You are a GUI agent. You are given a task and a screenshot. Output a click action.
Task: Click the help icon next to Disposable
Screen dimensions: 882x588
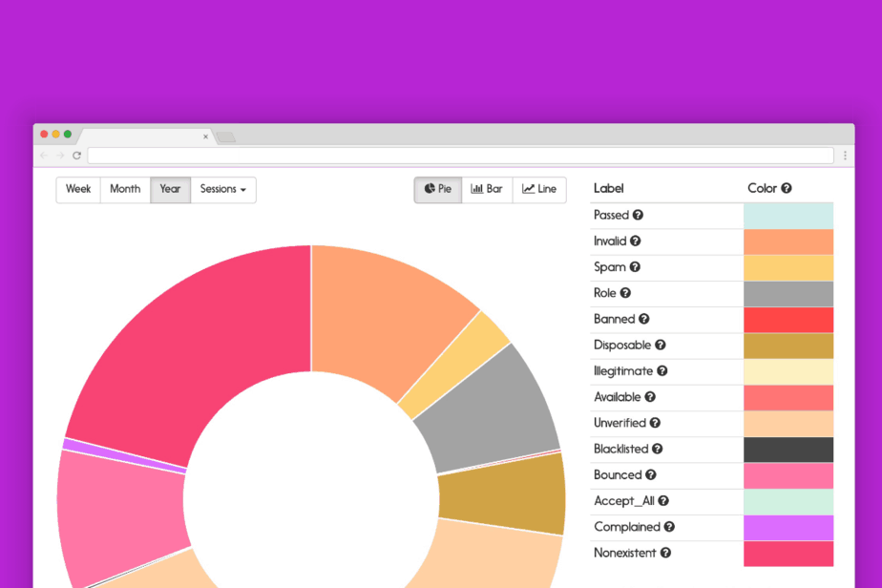(661, 345)
